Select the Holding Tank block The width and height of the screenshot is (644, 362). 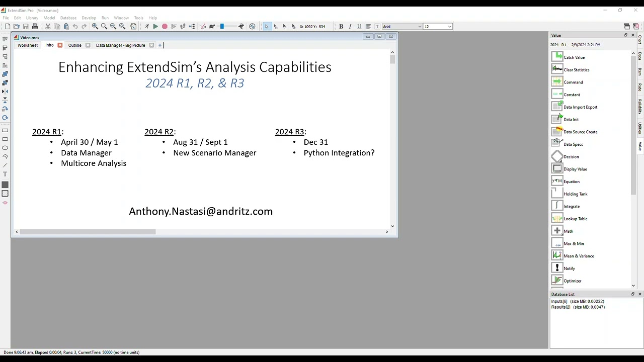click(x=576, y=194)
